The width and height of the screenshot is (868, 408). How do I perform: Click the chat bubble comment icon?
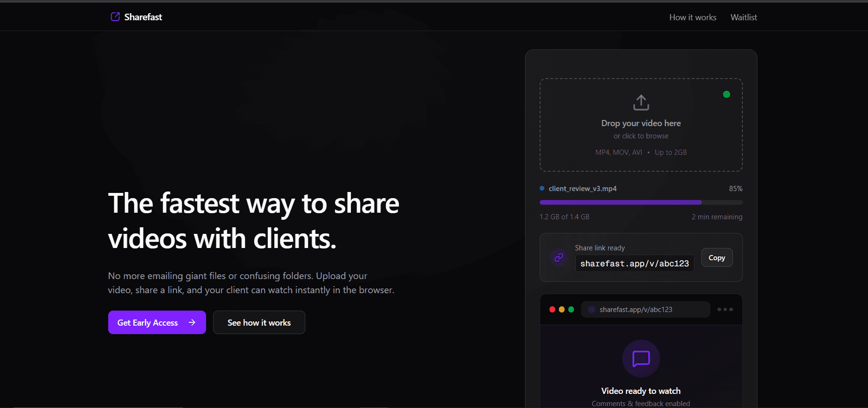[641, 359]
